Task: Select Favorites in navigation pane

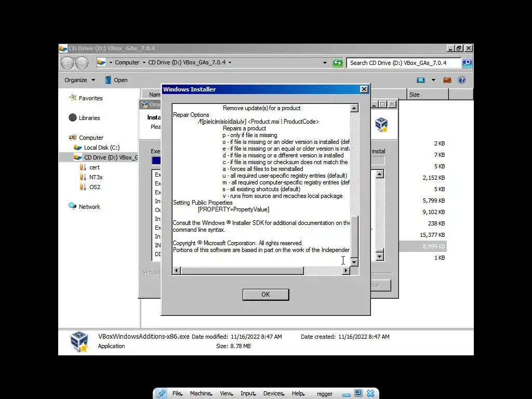Action: click(90, 98)
